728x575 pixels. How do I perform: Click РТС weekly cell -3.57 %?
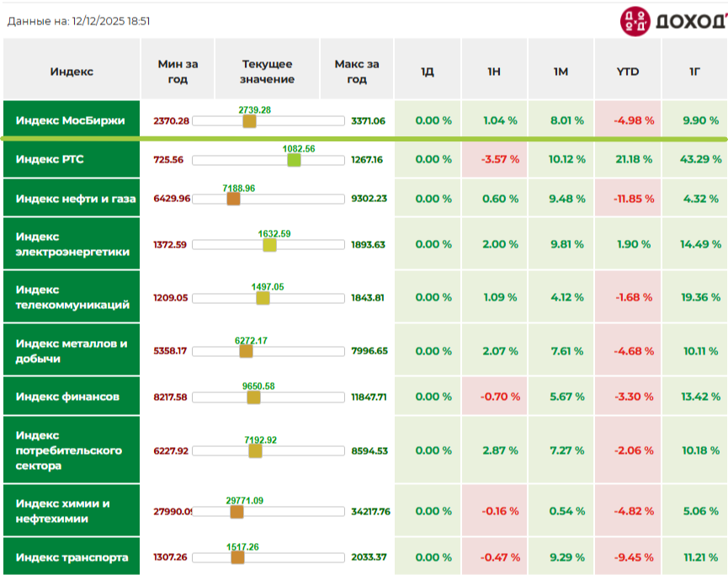click(494, 159)
